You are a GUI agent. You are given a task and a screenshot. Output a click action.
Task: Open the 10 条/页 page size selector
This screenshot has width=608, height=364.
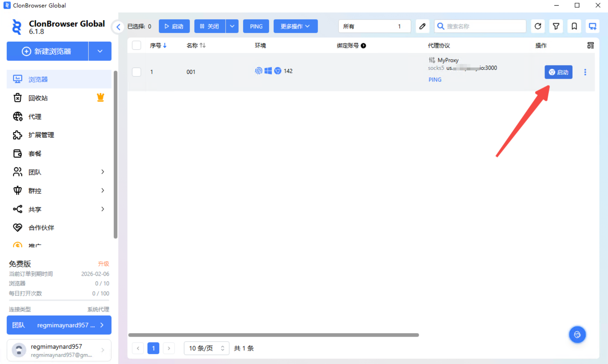[x=206, y=348]
